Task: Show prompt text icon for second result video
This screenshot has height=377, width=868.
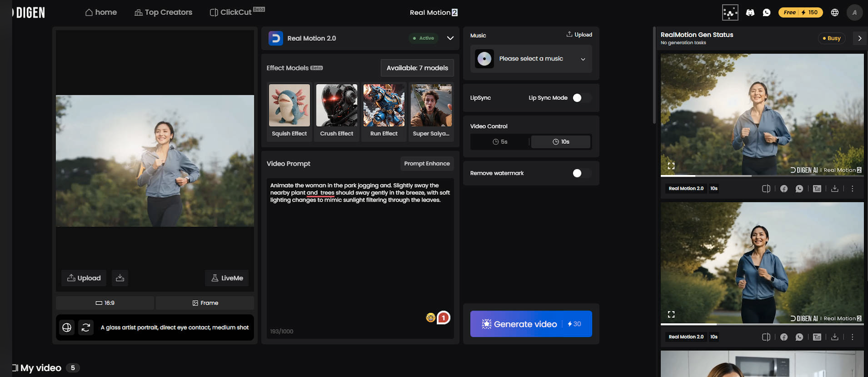Action: pos(817,337)
